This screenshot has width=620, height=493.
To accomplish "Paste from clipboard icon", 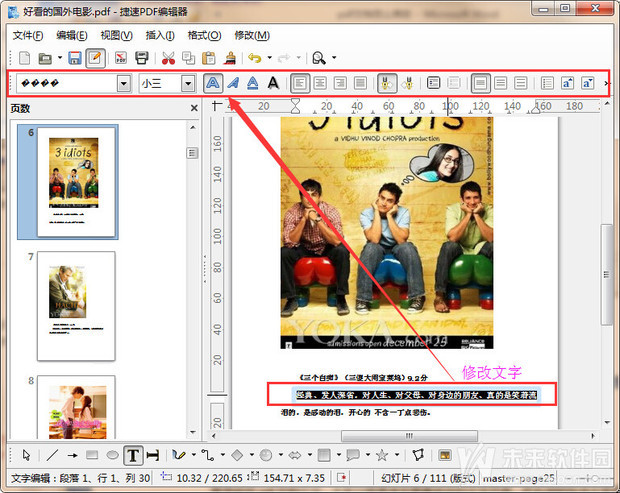I will [209, 58].
